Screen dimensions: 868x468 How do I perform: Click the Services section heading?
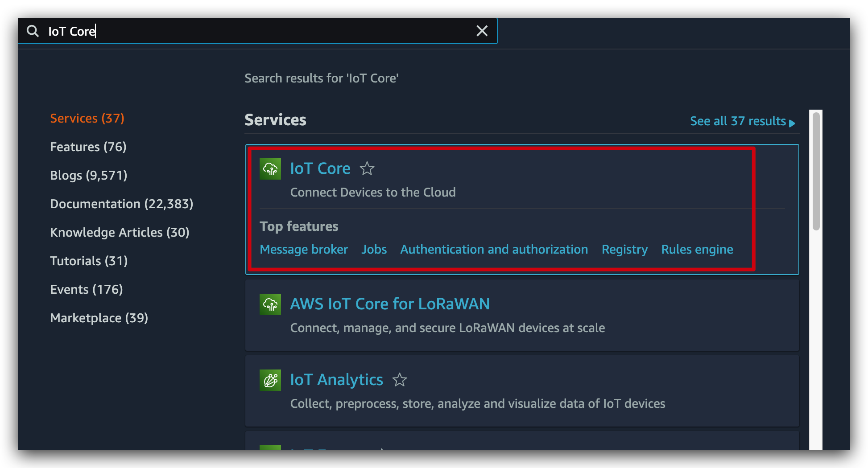(275, 120)
